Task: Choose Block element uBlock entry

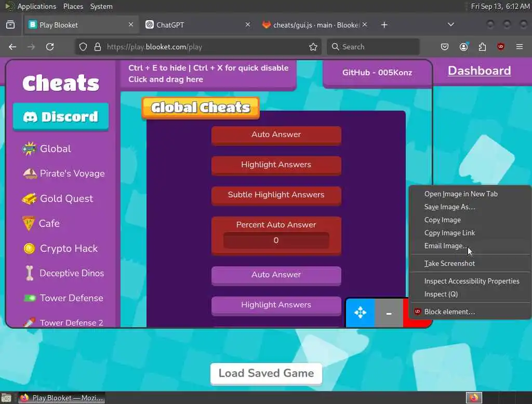Action: coord(470,312)
